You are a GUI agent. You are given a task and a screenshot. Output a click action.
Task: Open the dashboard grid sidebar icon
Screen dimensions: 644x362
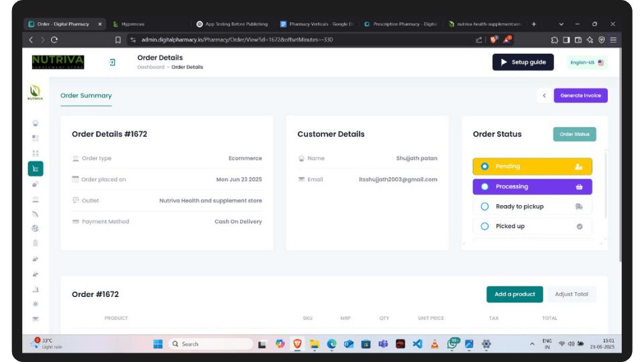36,138
